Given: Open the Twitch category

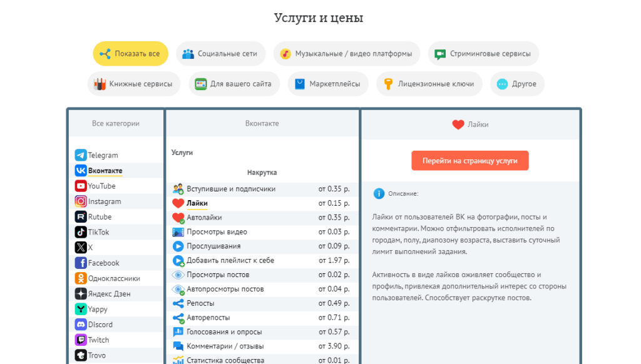Looking at the screenshot, I should click(116, 340).
